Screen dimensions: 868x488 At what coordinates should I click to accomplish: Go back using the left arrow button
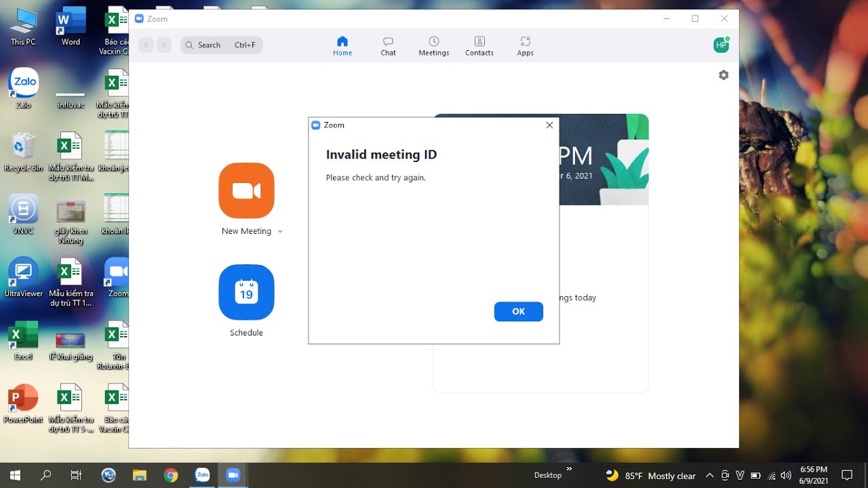coord(146,45)
